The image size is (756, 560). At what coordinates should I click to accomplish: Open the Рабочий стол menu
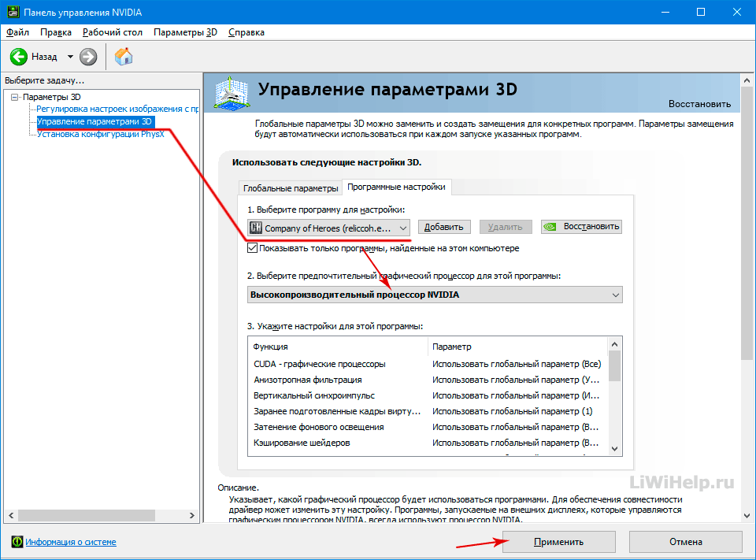click(x=113, y=32)
